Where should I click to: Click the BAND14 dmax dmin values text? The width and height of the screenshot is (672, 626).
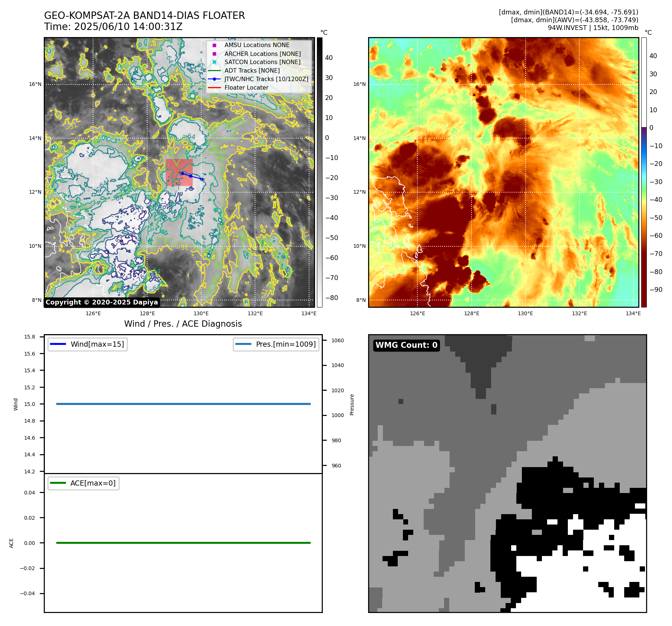[x=569, y=12]
